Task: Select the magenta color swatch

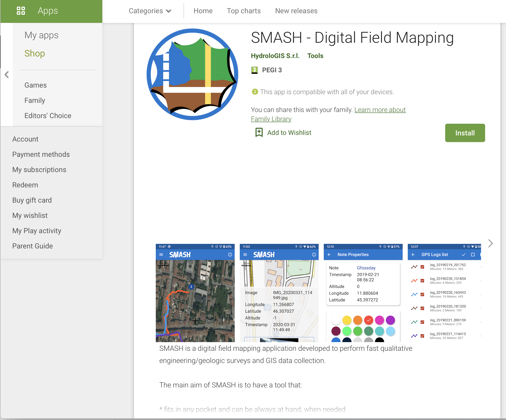Action: [x=379, y=320]
